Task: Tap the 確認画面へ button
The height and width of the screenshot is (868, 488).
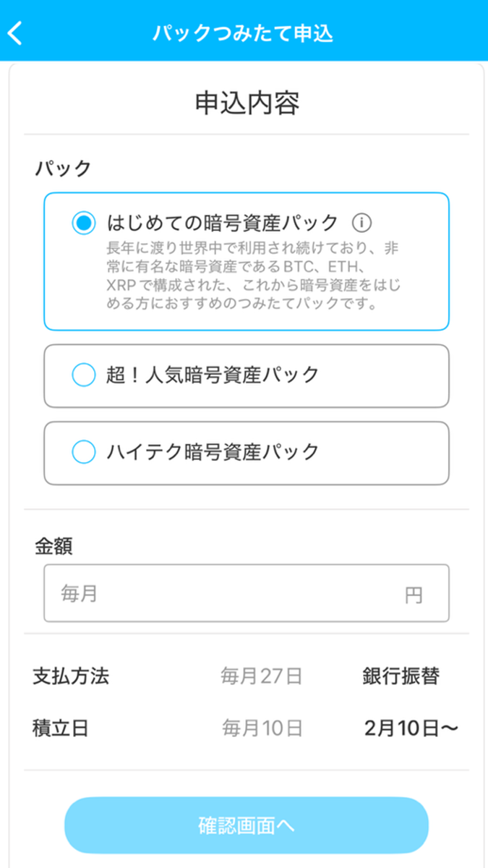Action: tap(247, 825)
